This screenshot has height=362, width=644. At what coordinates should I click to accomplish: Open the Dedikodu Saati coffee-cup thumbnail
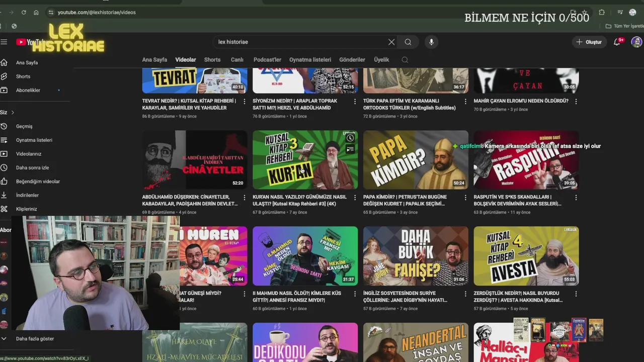coord(305,342)
